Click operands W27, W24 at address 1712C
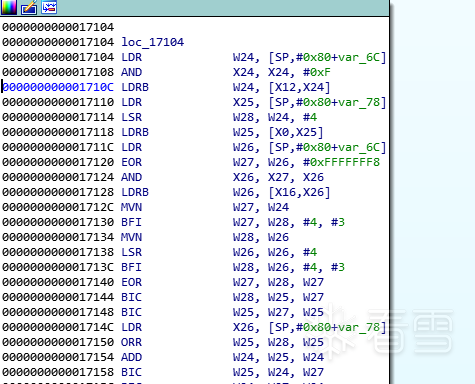This screenshot has height=384, width=475. 261,207
